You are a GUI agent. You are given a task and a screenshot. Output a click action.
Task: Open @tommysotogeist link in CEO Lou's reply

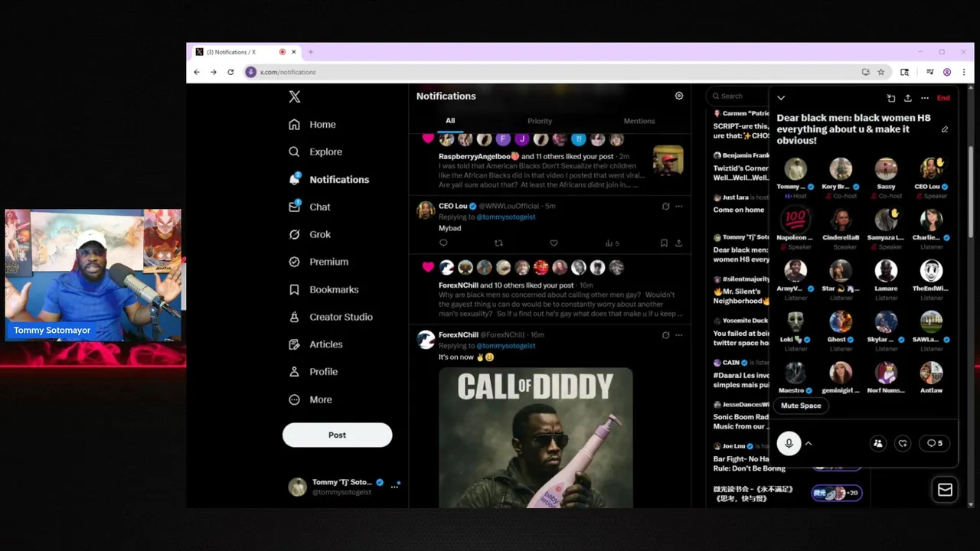(x=506, y=217)
